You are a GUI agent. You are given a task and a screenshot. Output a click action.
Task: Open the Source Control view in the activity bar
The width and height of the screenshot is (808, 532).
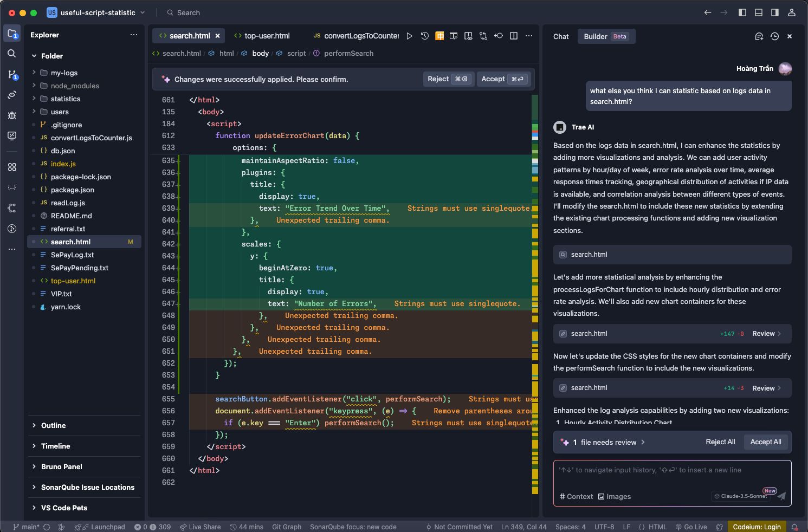pyautogui.click(x=12, y=74)
